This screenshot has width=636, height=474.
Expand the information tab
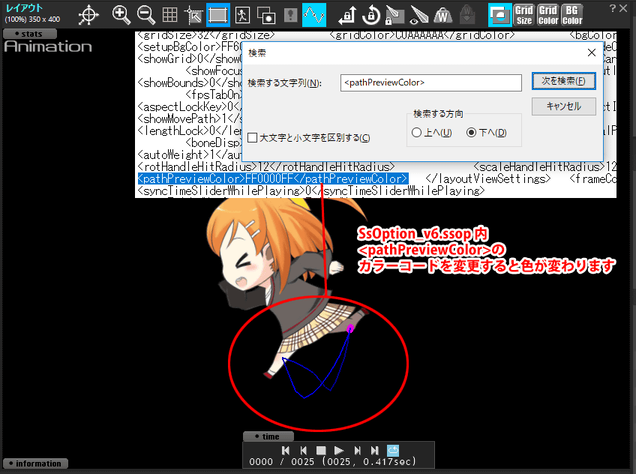[x=35, y=463]
